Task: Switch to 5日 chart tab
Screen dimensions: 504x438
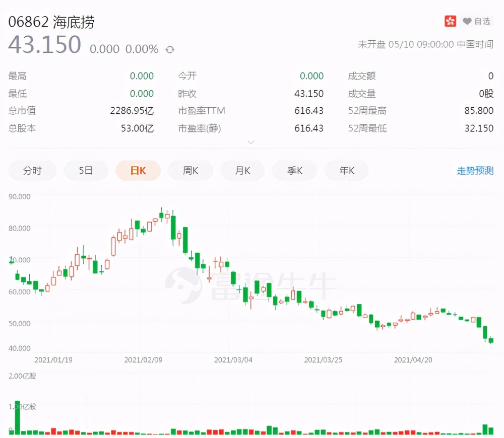Action: coord(86,171)
